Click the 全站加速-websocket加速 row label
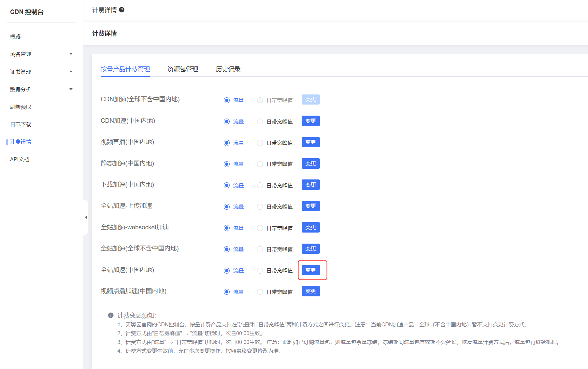The height and width of the screenshot is (369, 588). pyautogui.click(x=135, y=227)
